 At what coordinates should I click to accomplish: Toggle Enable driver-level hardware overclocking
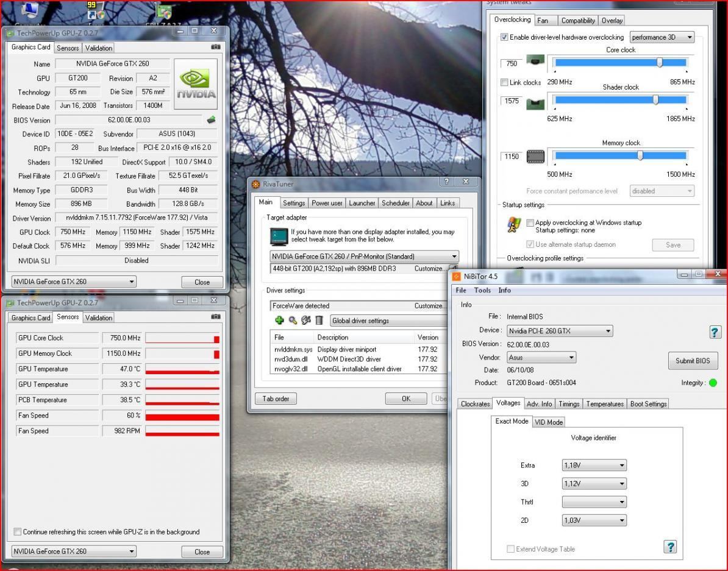tap(504, 37)
